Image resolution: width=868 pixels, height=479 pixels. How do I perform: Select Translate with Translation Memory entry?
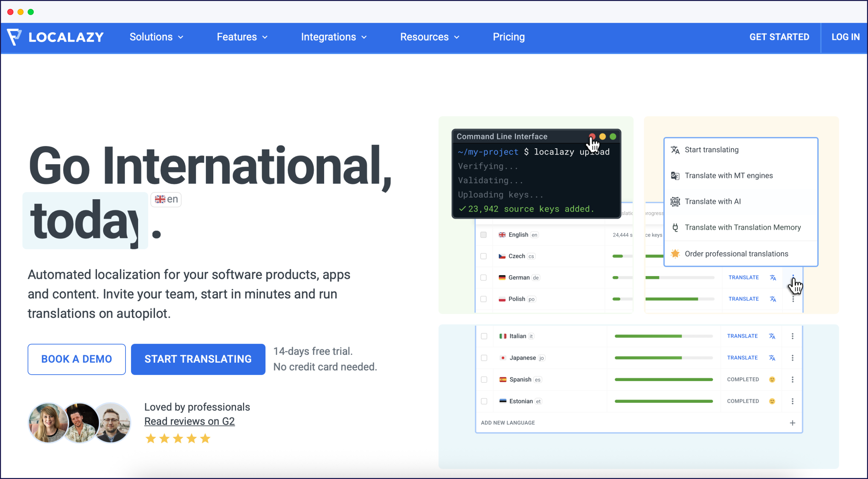pos(741,228)
